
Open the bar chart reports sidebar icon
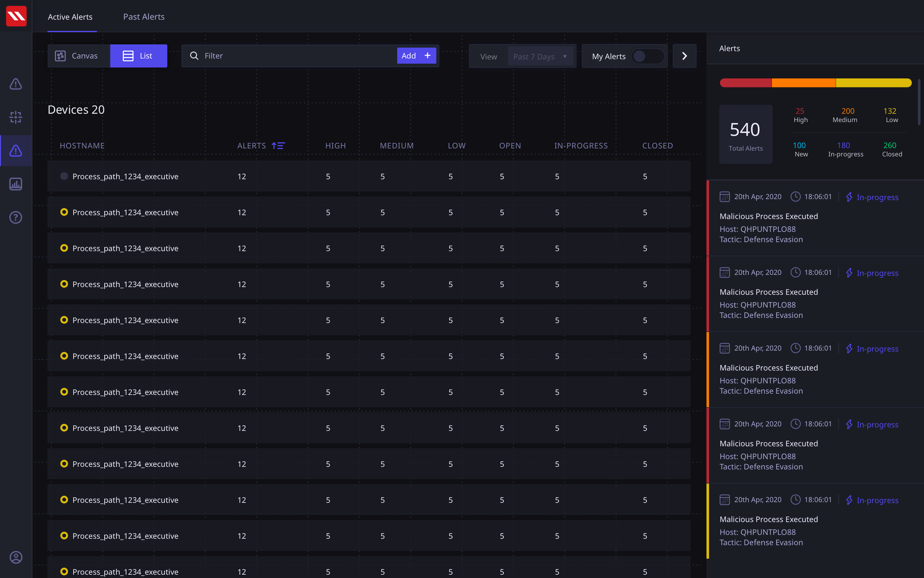tap(16, 184)
